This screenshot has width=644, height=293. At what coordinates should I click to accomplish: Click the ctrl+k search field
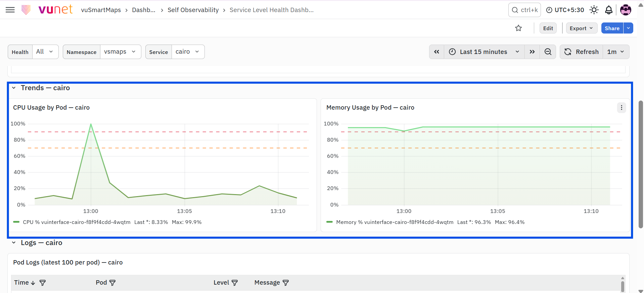click(524, 10)
